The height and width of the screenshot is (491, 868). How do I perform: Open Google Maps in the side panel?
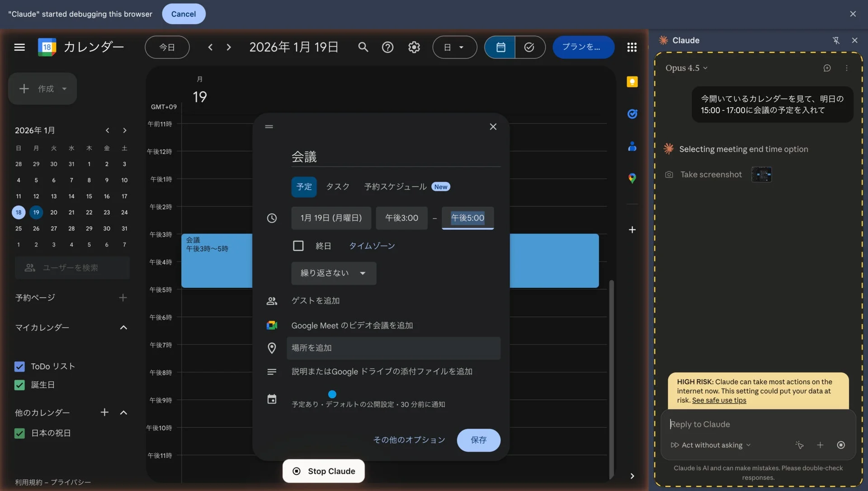pyautogui.click(x=633, y=178)
